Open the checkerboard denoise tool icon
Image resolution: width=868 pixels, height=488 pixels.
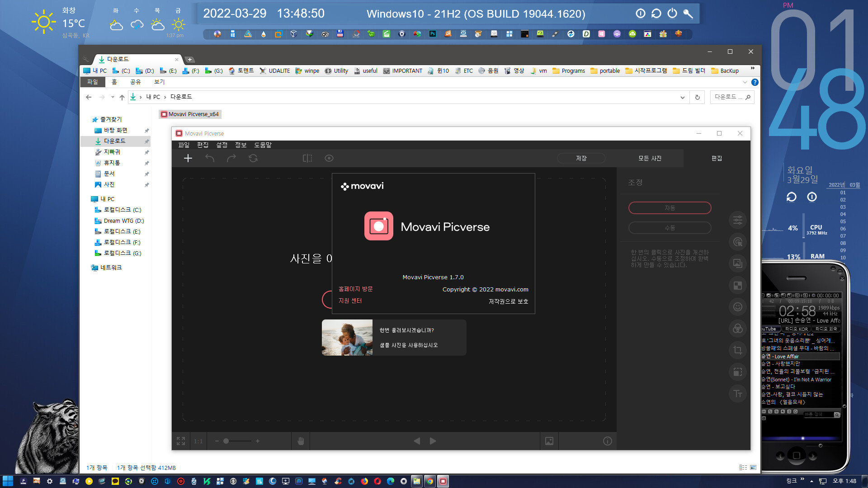click(738, 285)
